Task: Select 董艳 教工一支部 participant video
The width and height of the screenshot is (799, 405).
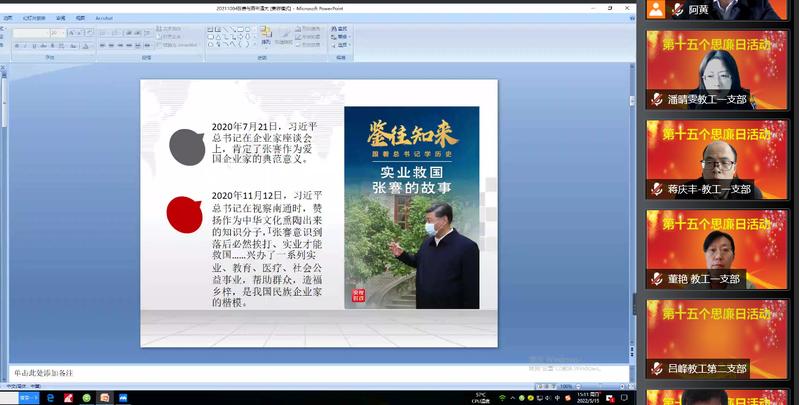Action: pos(717,249)
